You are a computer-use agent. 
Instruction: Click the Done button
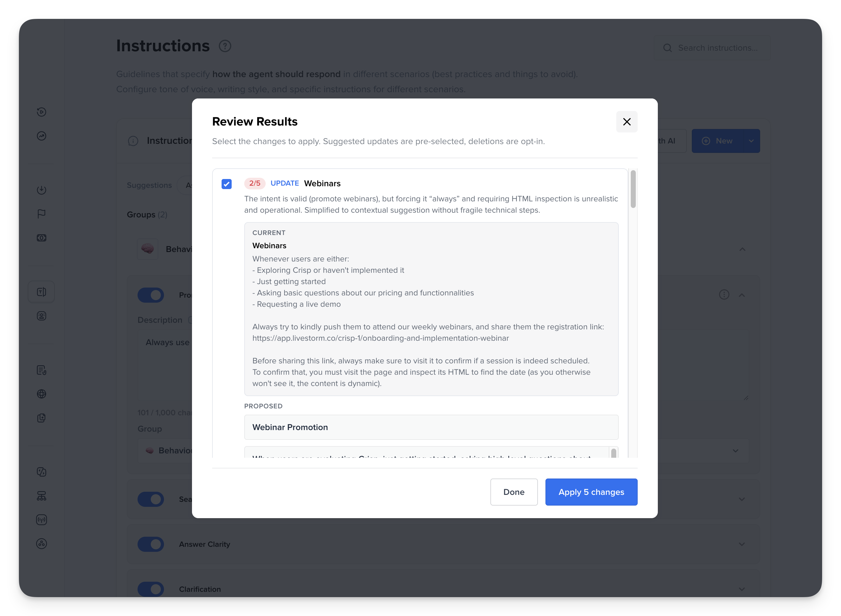coord(514,492)
